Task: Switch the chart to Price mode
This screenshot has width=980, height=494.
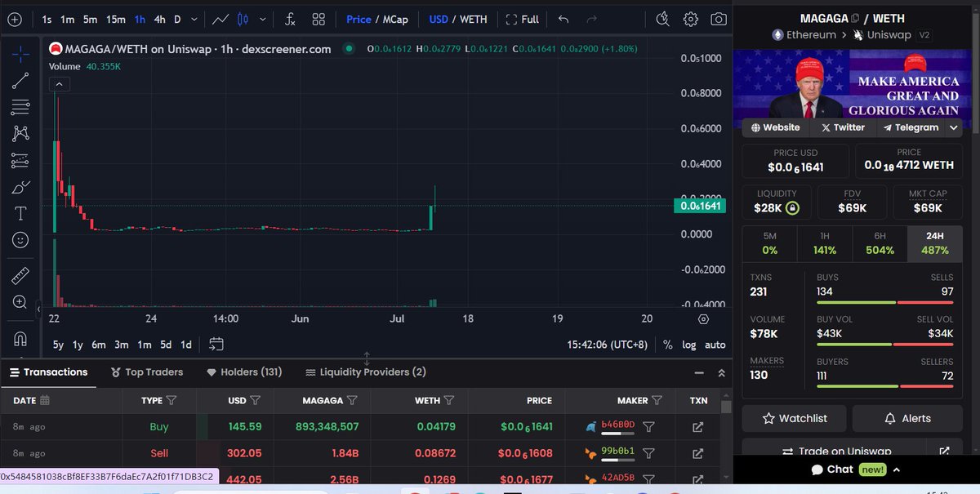Action: coord(359,19)
